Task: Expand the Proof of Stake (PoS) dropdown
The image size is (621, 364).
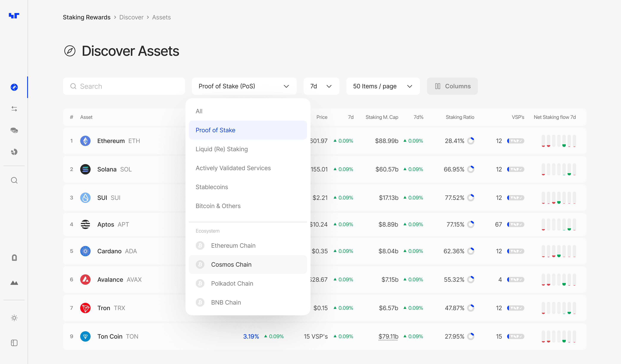Action: click(x=244, y=86)
